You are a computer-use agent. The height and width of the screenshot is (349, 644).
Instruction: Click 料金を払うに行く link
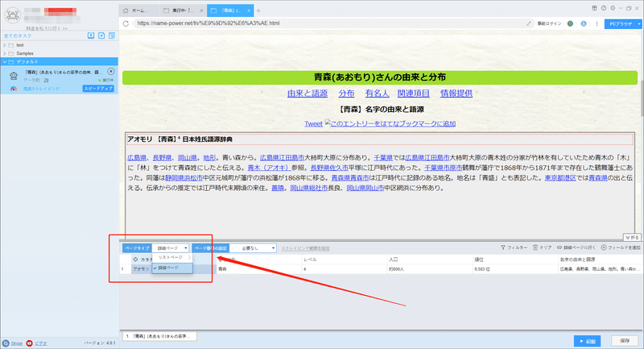click(47, 28)
